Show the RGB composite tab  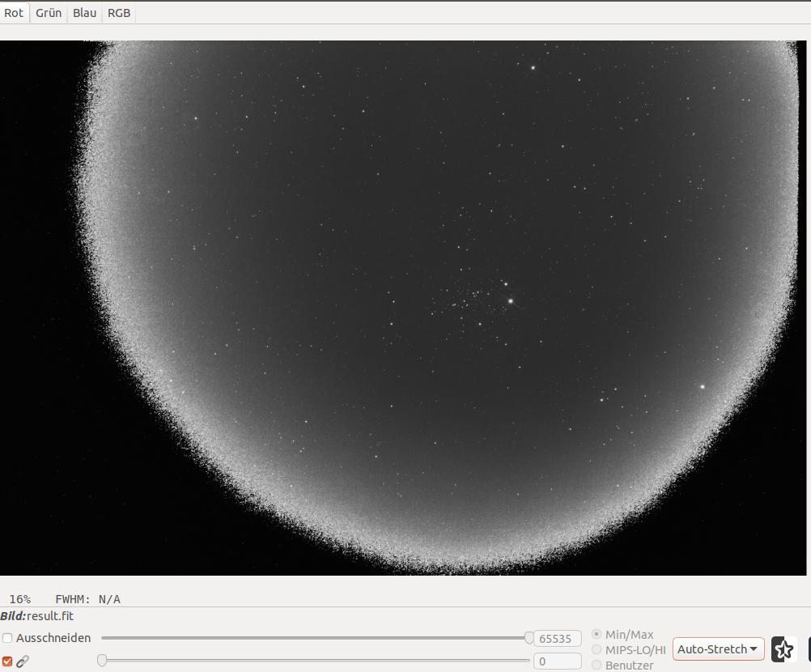coord(119,13)
